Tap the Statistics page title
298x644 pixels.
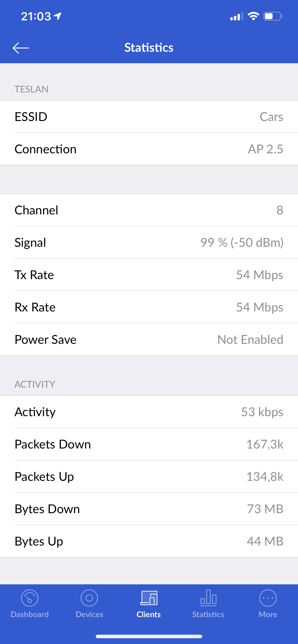click(x=149, y=47)
